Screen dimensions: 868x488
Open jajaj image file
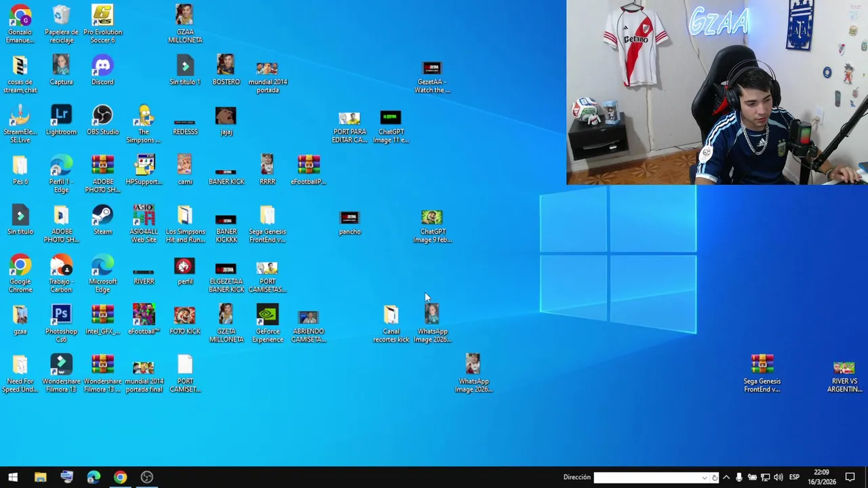226,120
